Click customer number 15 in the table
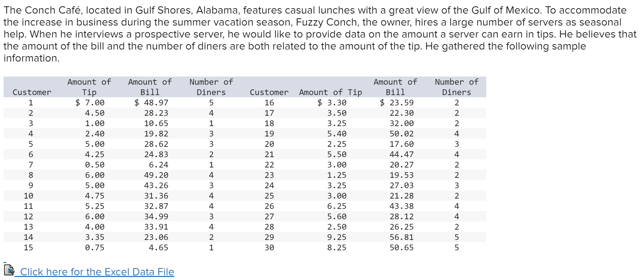The height and width of the screenshot is (280, 644). click(28, 248)
